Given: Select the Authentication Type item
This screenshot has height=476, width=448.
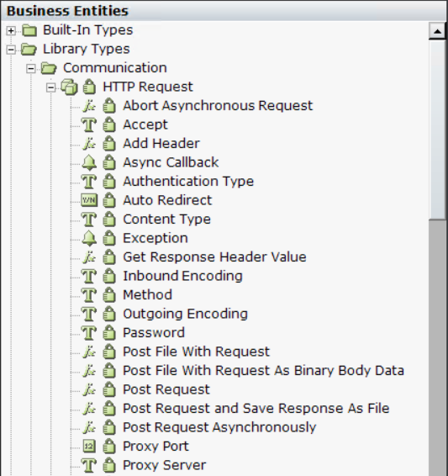Looking at the screenshot, I should (x=188, y=181).
